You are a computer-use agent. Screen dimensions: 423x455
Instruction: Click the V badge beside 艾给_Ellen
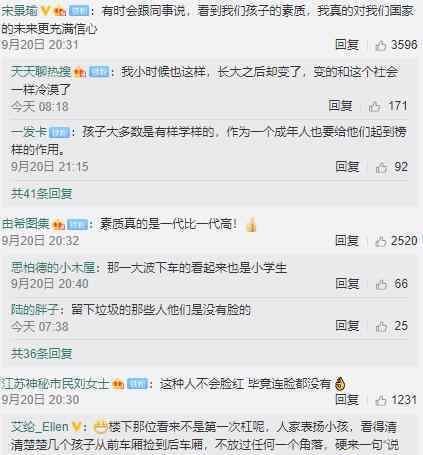pos(76,426)
